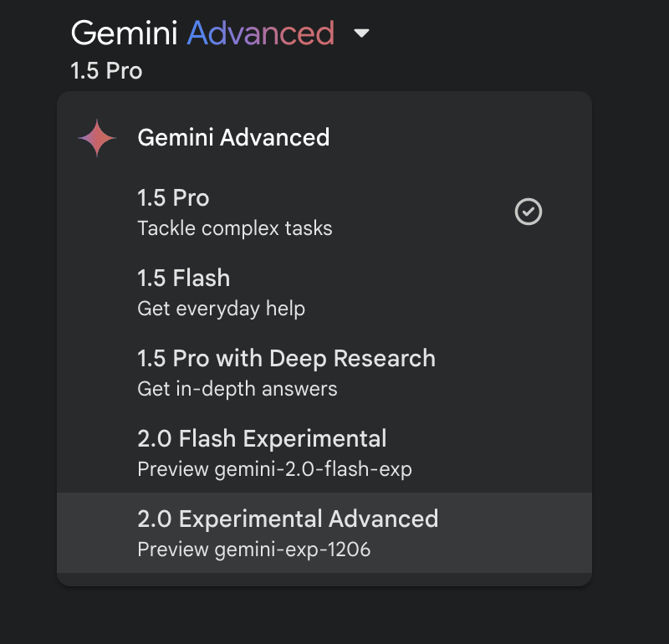Viewport: 669px width, 644px height.
Task: Pick the 2.0 Flash Experimental model
Action: pos(262,438)
